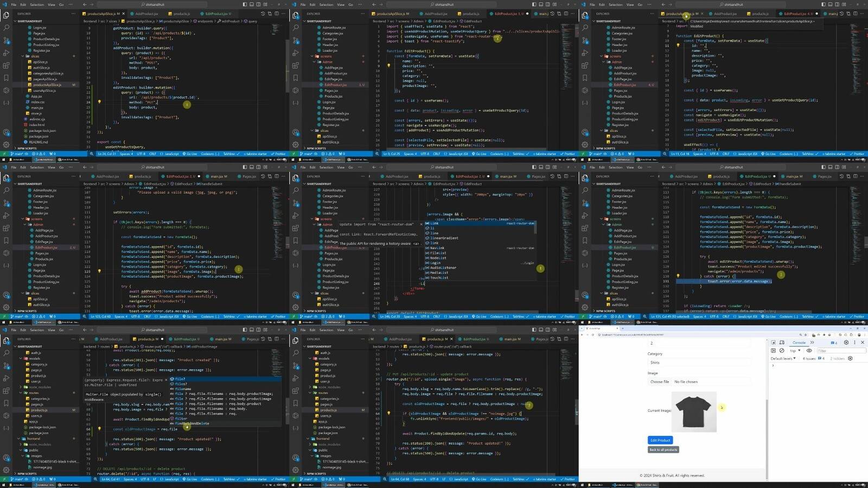Viewport: 868px width, 488px height.
Task: Open Search view in the Ln 11, Col 16 window
Action: pos(585,27)
